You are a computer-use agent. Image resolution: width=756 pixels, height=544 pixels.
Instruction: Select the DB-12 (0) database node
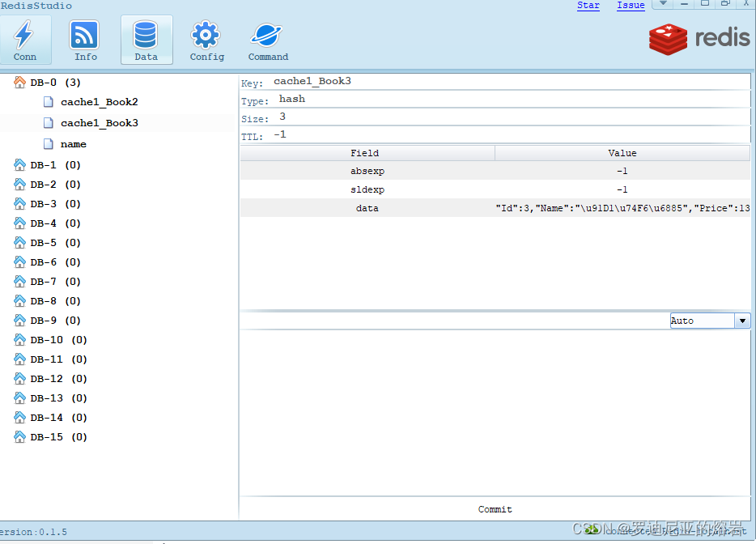click(x=58, y=379)
